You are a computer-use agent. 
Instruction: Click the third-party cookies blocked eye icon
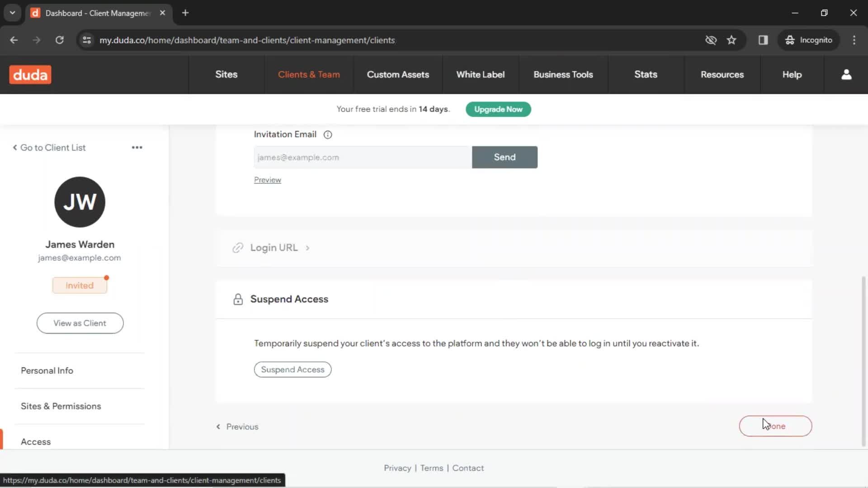click(711, 40)
